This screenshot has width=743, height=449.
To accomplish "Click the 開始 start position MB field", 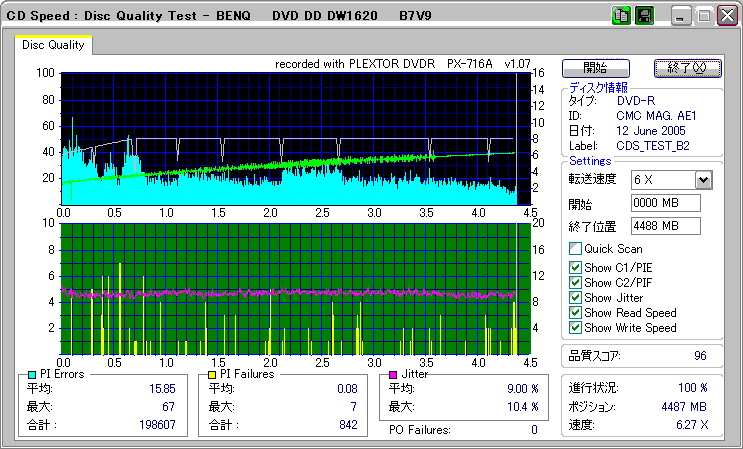I will point(666,203).
